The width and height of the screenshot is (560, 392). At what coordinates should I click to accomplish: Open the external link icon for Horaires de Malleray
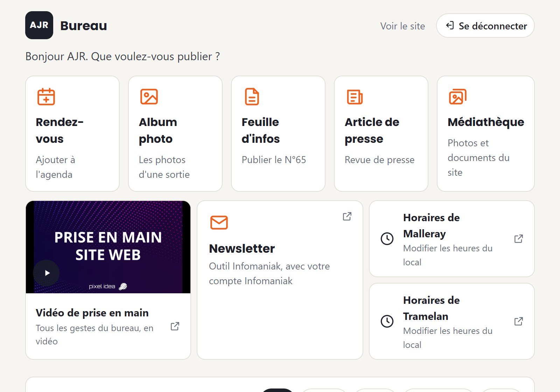click(x=519, y=239)
